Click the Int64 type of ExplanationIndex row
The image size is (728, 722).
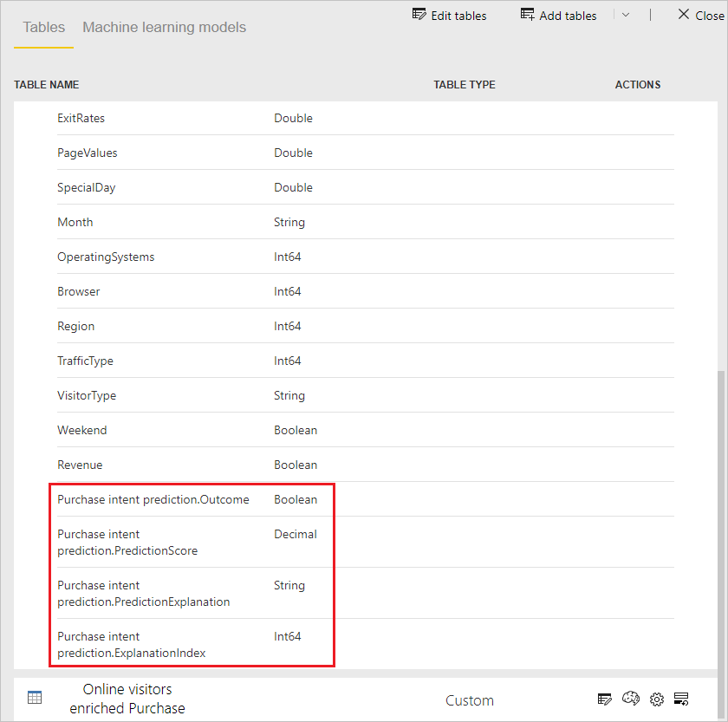pyautogui.click(x=288, y=636)
